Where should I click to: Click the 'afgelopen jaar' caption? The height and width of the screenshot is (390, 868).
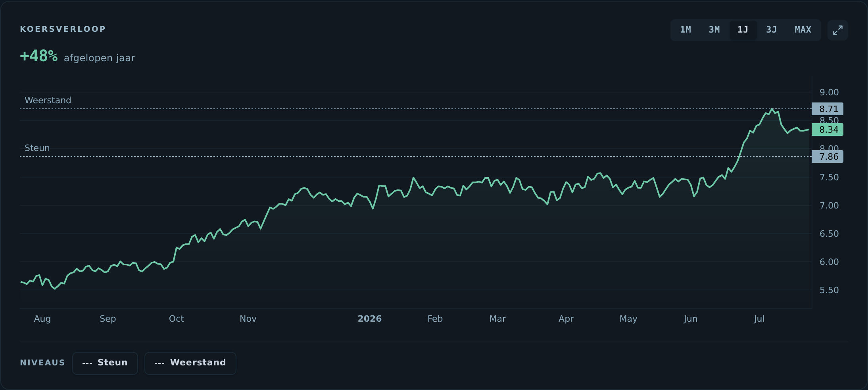click(100, 58)
